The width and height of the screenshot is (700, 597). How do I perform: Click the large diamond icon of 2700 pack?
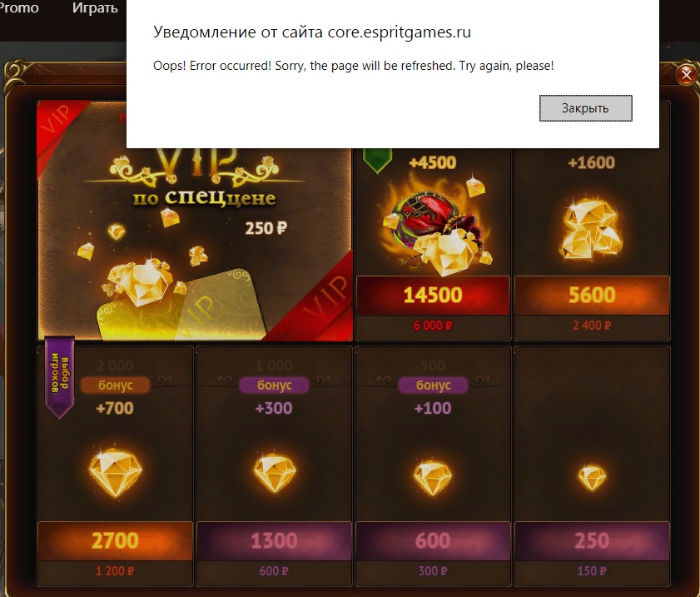[x=115, y=472]
